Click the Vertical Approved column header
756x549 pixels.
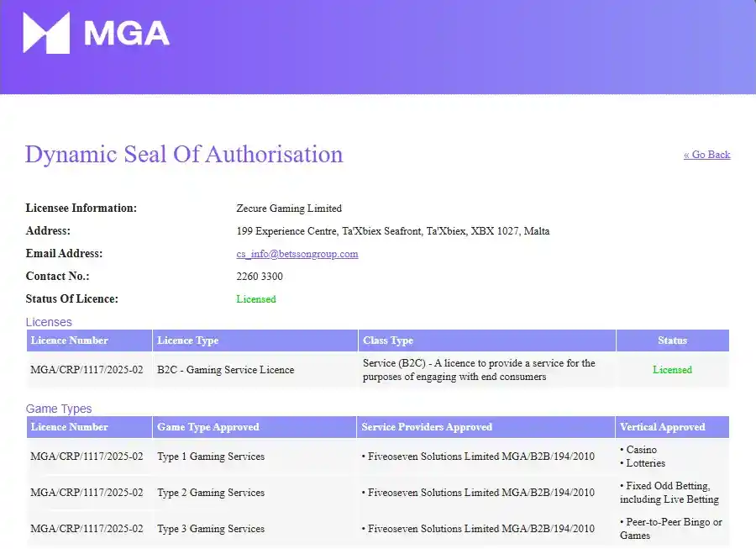click(673, 427)
